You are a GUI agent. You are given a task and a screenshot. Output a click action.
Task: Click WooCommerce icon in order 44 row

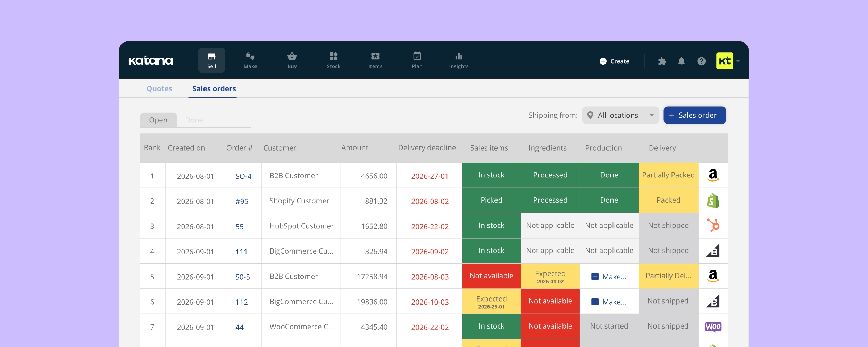(713, 327)
